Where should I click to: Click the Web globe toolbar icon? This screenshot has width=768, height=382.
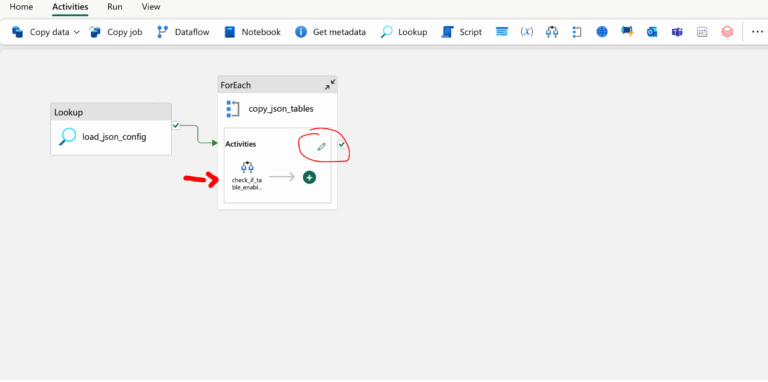(x=602, y=32)
